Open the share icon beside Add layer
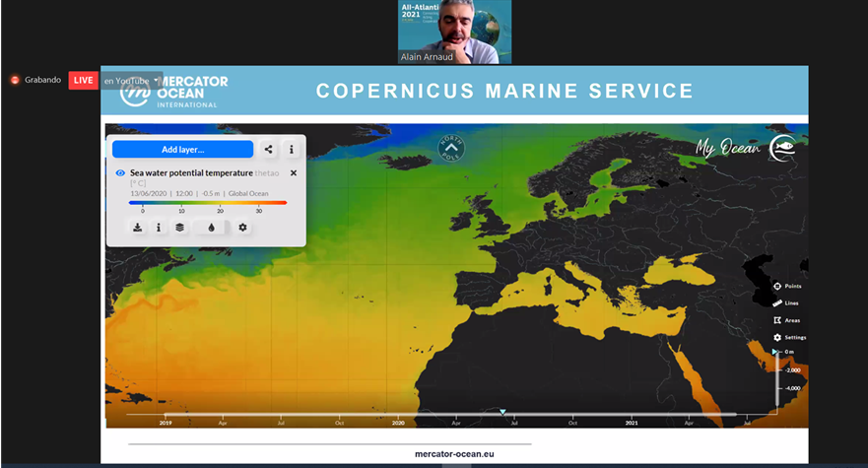 269,150
